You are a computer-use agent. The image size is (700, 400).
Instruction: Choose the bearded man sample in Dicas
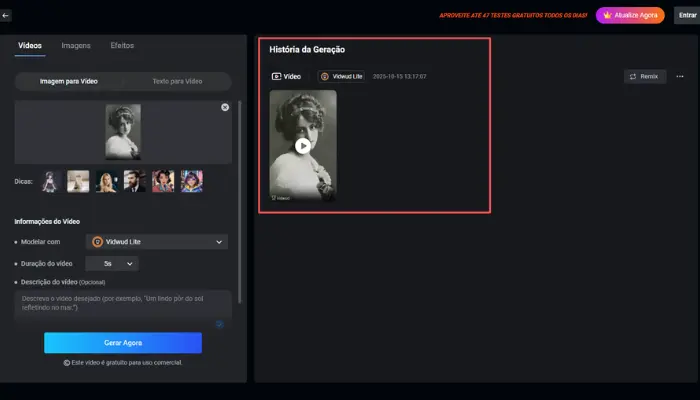click(x=135, y=181)
